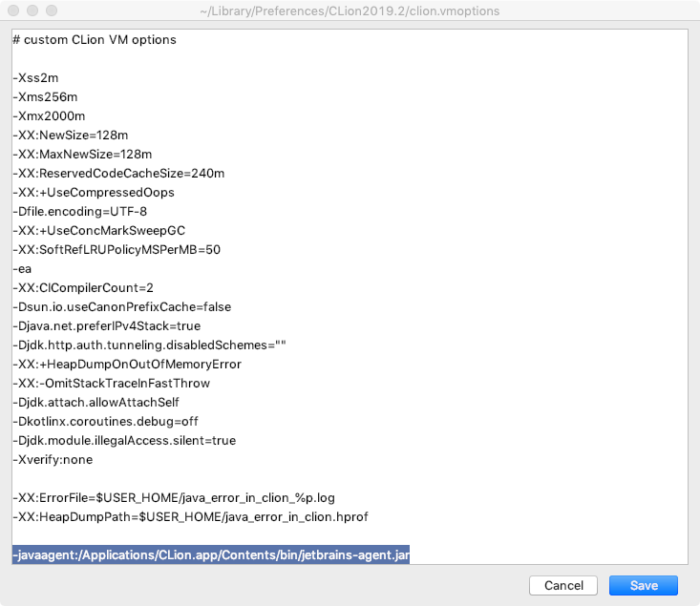Click the -Xms256m line
Screen dimensions: 700x606
click(x=45, y=96)
